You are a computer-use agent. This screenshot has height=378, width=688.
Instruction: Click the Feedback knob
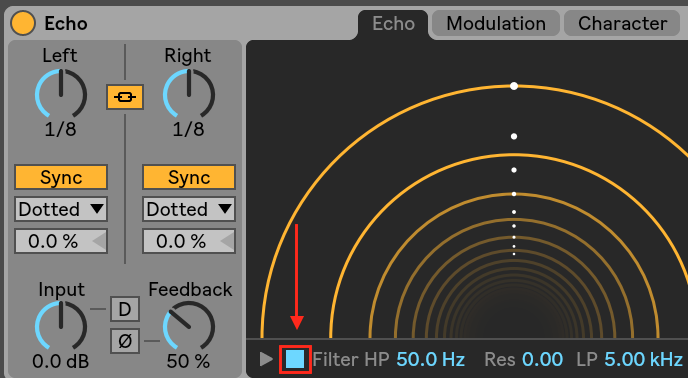189,326
